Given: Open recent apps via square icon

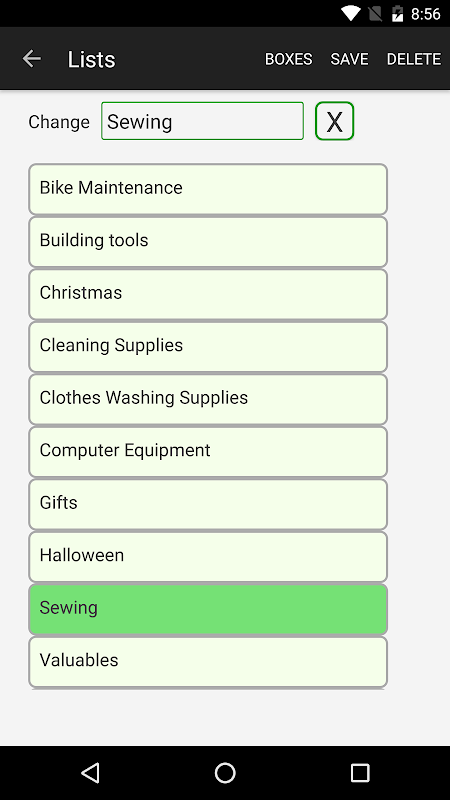Looking at the screenshot, I should point(360,773).
